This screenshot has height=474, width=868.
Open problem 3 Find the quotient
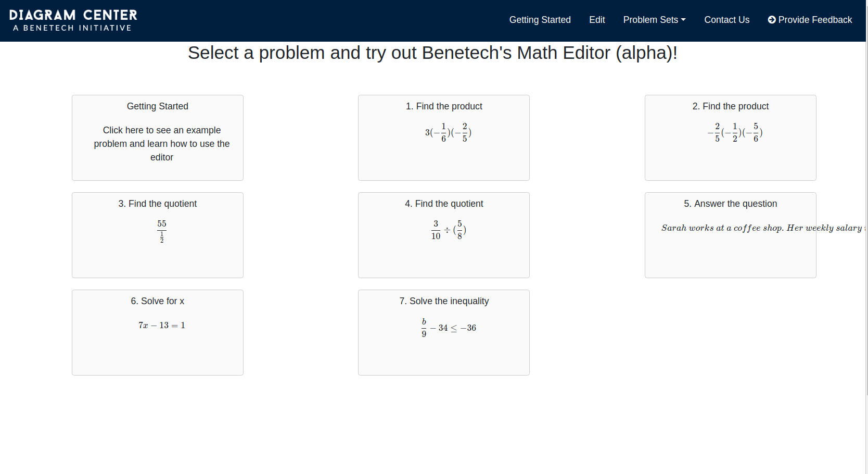click(157, 235)
